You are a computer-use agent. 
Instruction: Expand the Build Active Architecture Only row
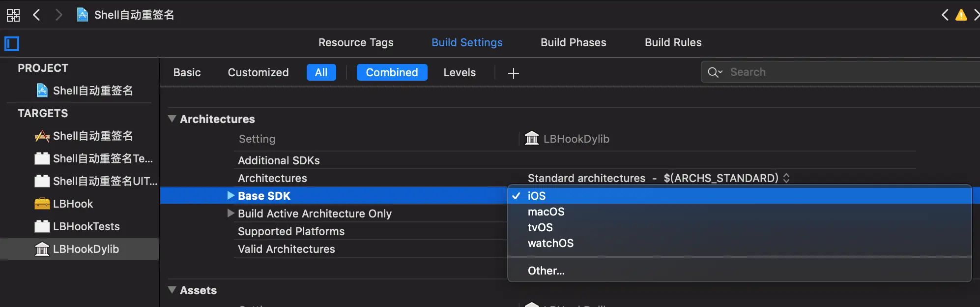point(231,213)
